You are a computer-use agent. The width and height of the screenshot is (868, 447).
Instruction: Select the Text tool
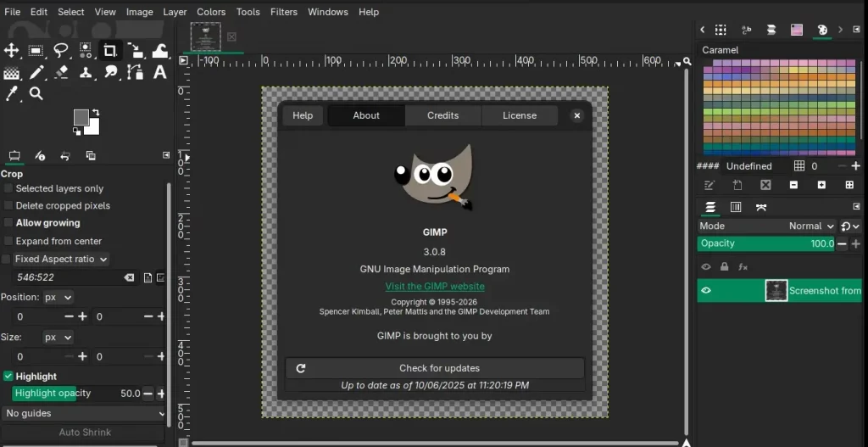160,73
